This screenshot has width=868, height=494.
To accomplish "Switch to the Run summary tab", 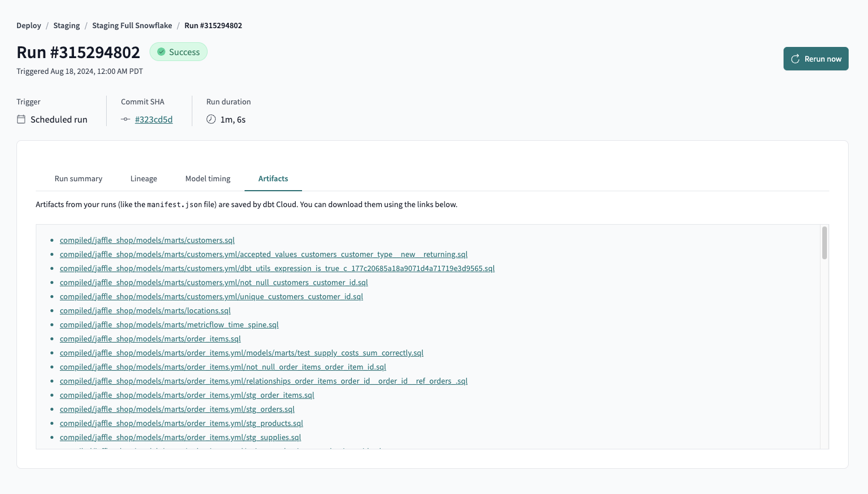I will tap(78, 178).
